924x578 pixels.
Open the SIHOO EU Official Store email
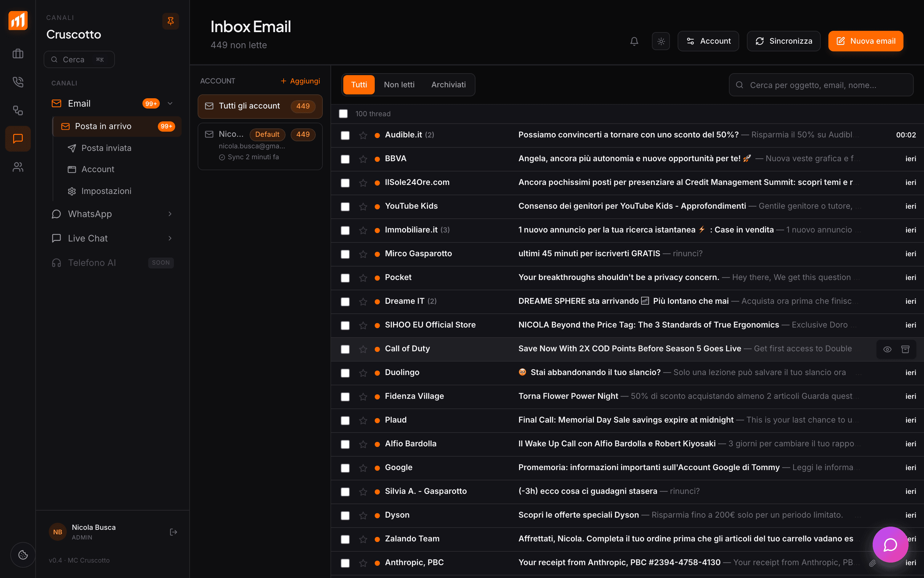[627, 325]
